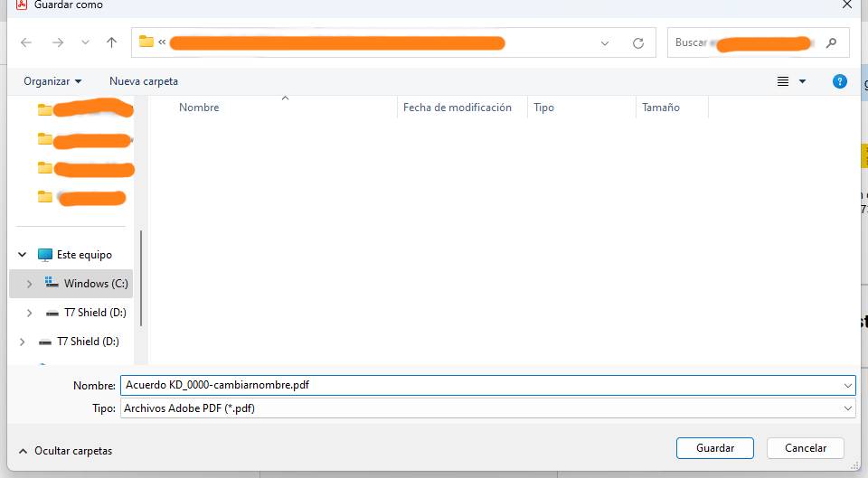Change the view layout icon
Viewport: 868px width, 478px height.
click(x=783, y=81)
